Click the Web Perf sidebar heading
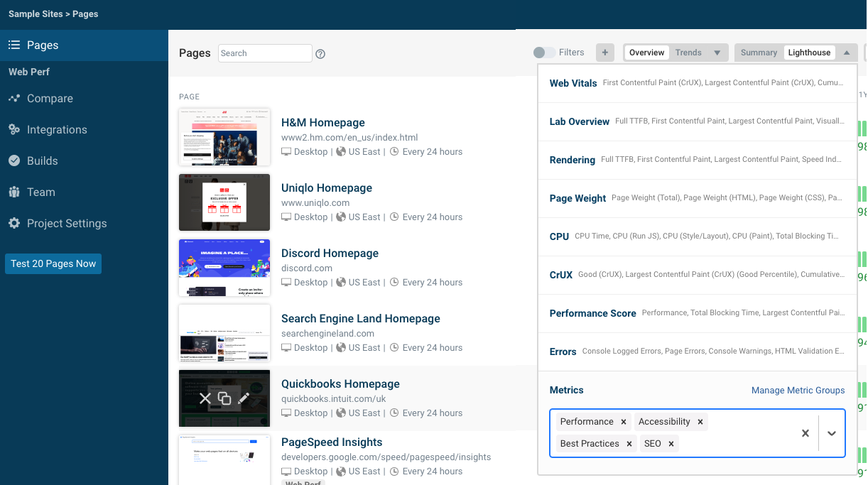The height and width of the screenshot is (485, 868). coord(29,72)
